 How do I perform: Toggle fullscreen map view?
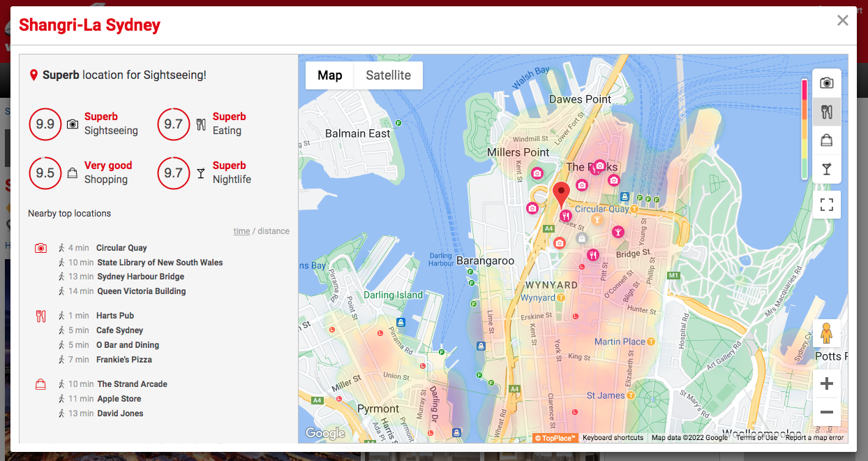(x=827, y=205)
